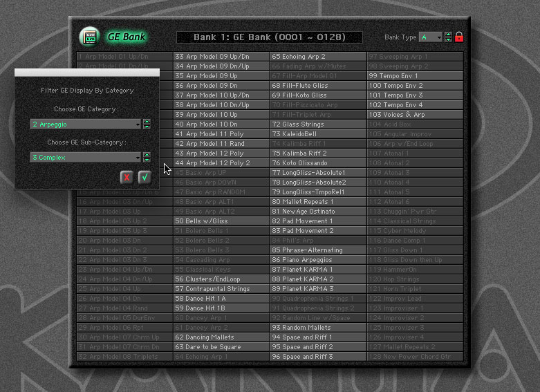Step Bank Type down with arrow
540x392 pixels.
448,40
